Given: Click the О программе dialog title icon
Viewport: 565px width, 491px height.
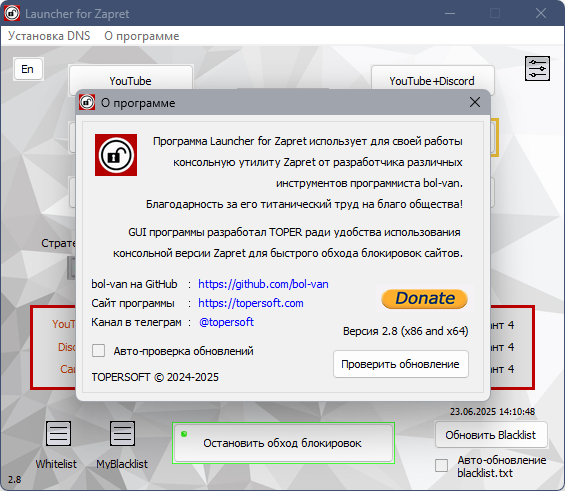Looking at the screenshot, I should coord(87,102).
